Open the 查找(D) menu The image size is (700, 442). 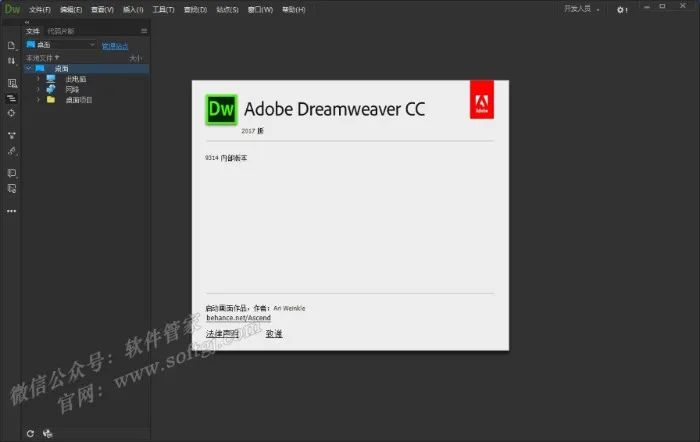pyautogui.click(x=196, y=9)
